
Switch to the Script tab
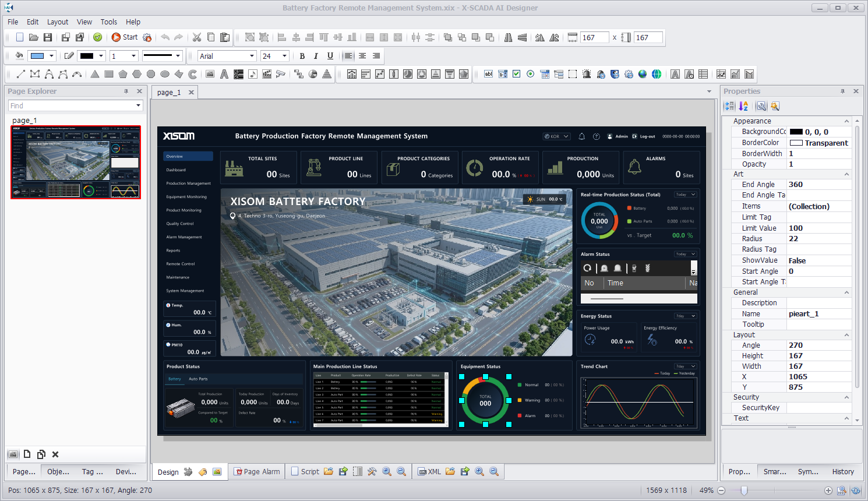pos(305,471)
